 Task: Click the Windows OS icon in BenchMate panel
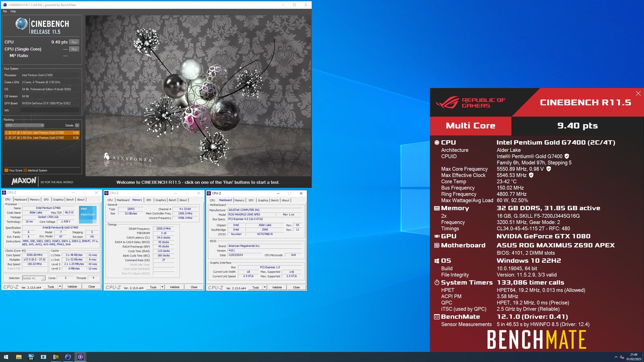pyautogui.click(x=437, y=261)
